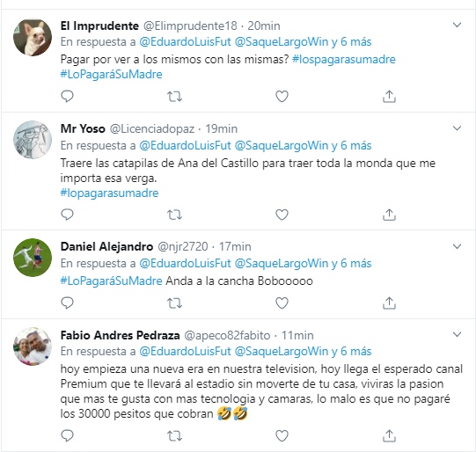Open #lopagarasumadre hashtag in Mr Yoso's tweet
This screenshot has width=476, height=452.
(x=109, y=193)
